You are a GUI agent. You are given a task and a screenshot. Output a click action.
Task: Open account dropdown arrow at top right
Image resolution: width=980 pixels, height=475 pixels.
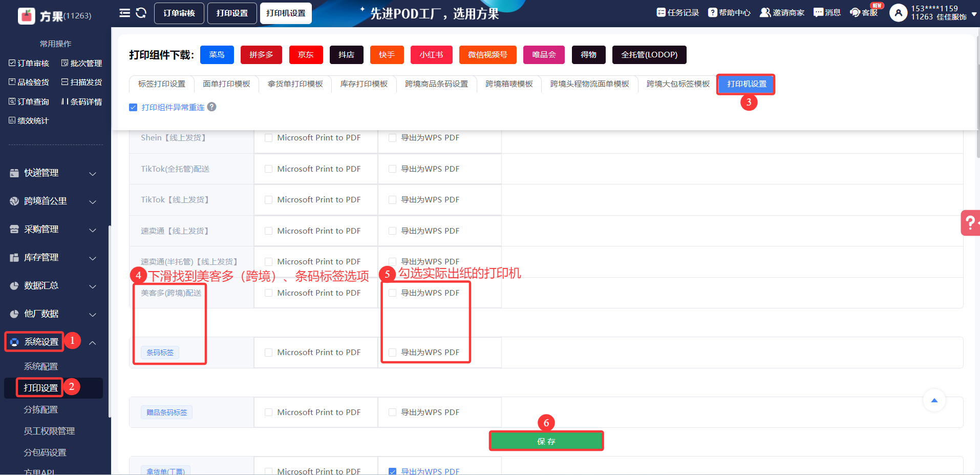974,14
